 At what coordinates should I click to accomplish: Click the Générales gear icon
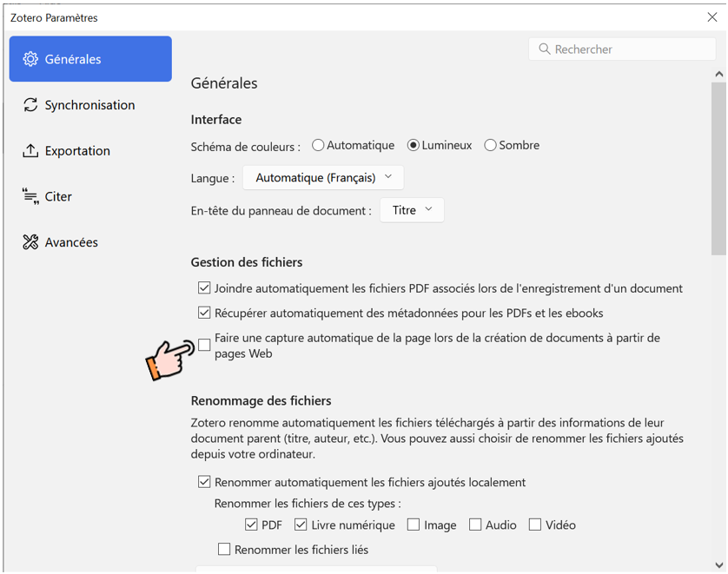[30, 59]
